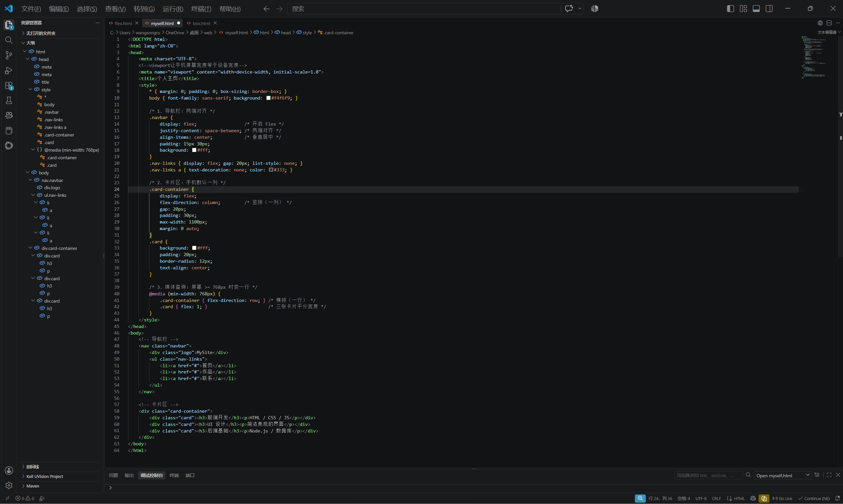843x504 pixels.
Task: Change the CRLF line ending setting
Action: (716, 498)
